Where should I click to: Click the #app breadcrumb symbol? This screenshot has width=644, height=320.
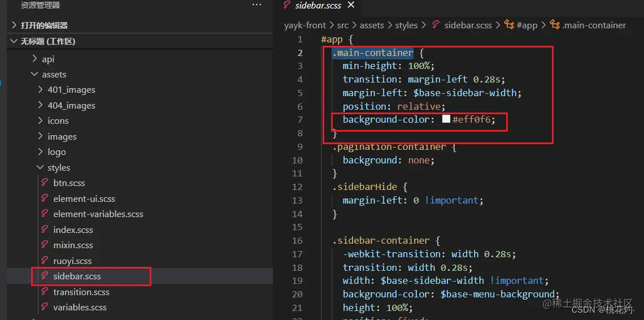pos(527,25)
